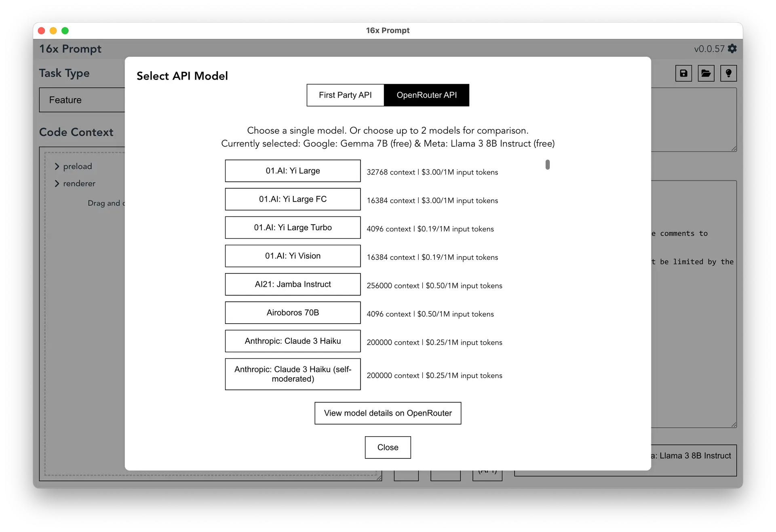Switch to OpenRouter API tab
This screenshot has width=776, height=532.
[x=426, y=95]
